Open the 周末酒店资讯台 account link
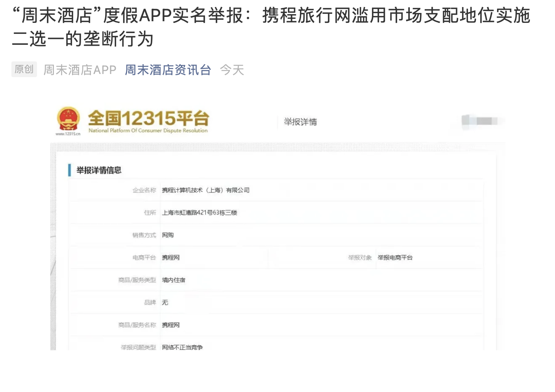Viewport: 555px width, 392px height. tap(168, 70)
